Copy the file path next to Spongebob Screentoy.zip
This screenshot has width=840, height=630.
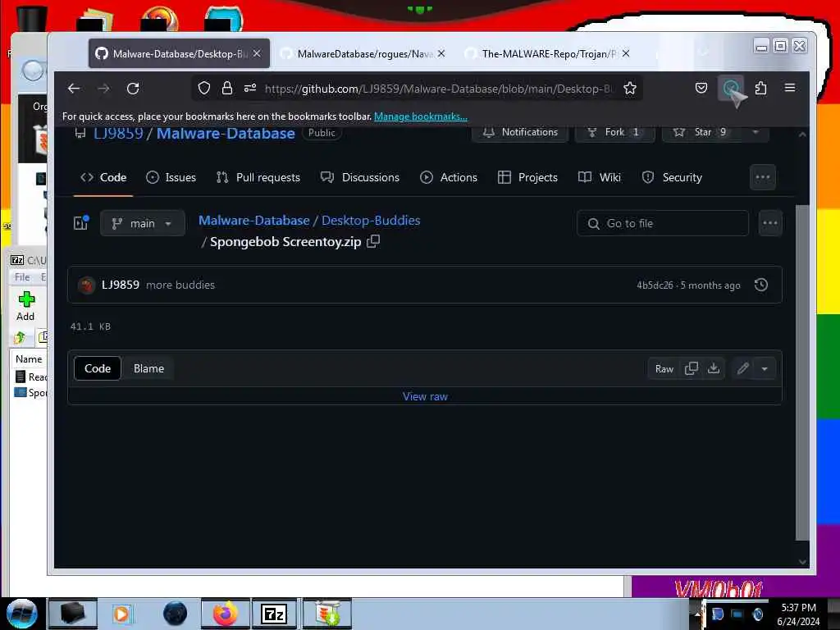coord(373,242)
